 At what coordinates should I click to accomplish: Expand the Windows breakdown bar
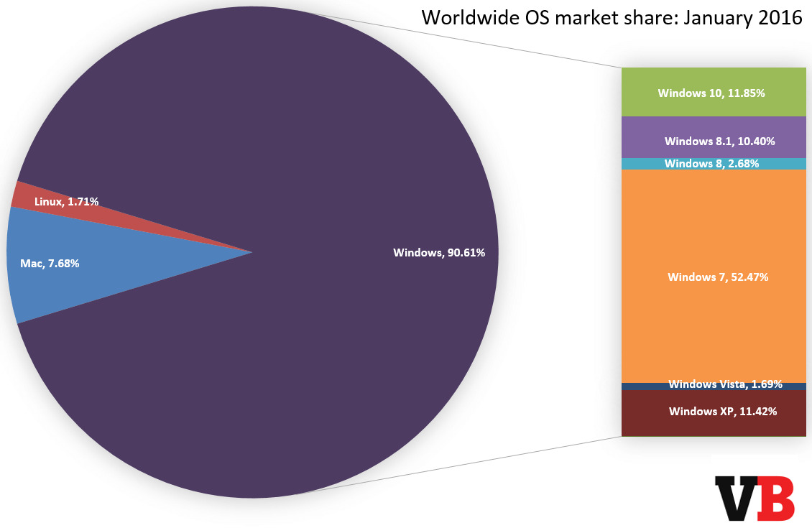tap(714, 251)
